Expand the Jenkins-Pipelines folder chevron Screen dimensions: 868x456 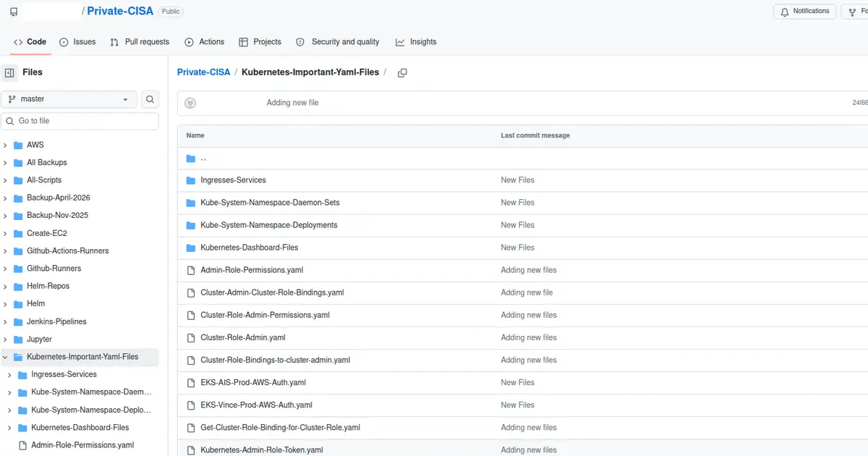6,321
